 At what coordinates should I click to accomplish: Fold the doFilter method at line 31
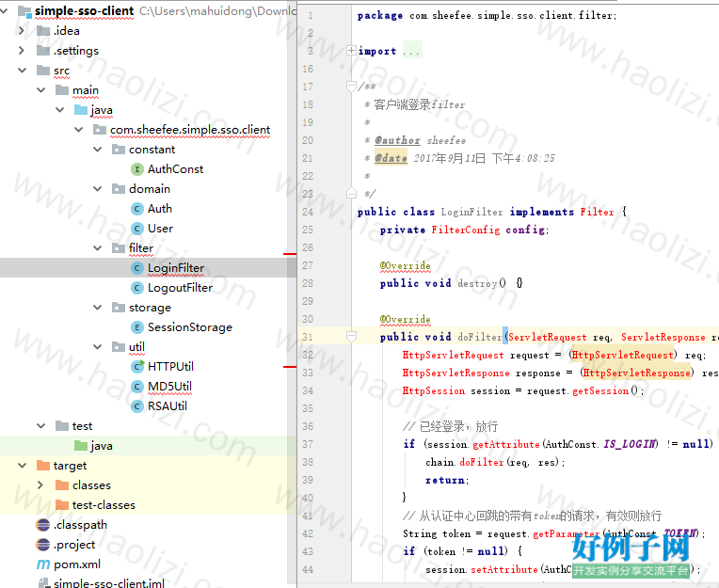tap(351, 337)
